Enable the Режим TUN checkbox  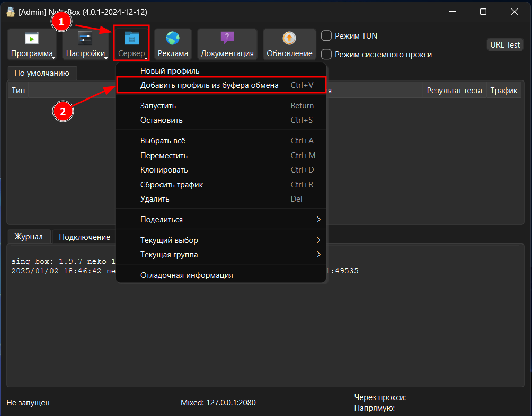coord(327,36)
